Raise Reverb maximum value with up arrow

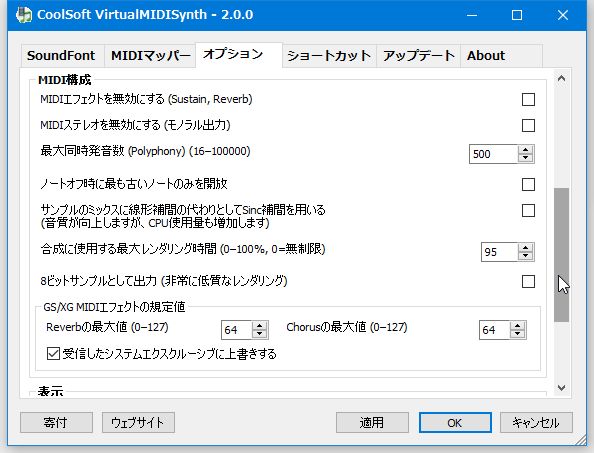click(259, 325)
